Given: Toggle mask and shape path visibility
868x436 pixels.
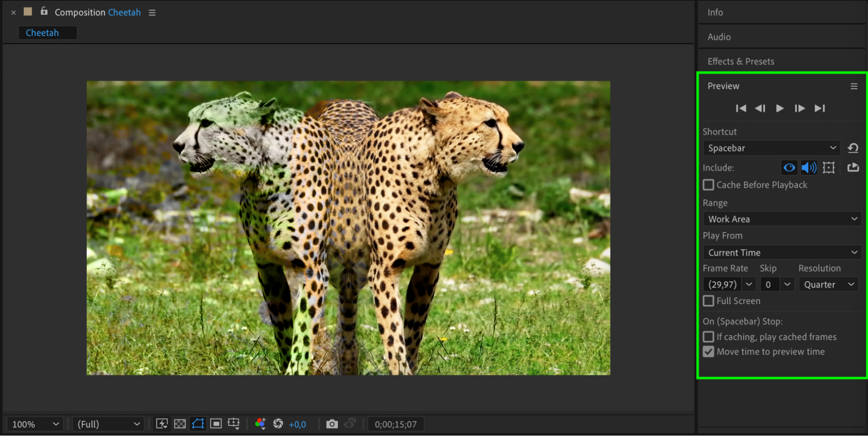Looking at the screenshot, I should (198, 424).
